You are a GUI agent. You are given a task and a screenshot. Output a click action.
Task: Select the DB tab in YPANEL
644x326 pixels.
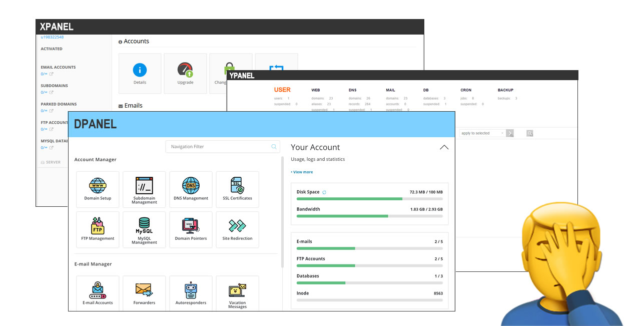[426, 90]
